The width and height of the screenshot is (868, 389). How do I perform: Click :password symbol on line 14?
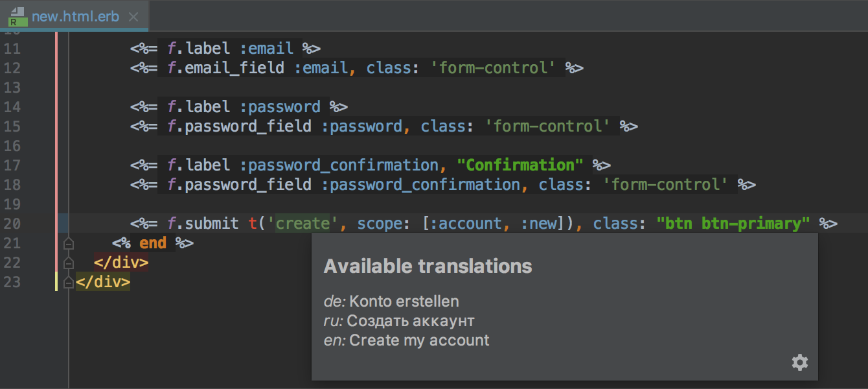coord(280,107)
